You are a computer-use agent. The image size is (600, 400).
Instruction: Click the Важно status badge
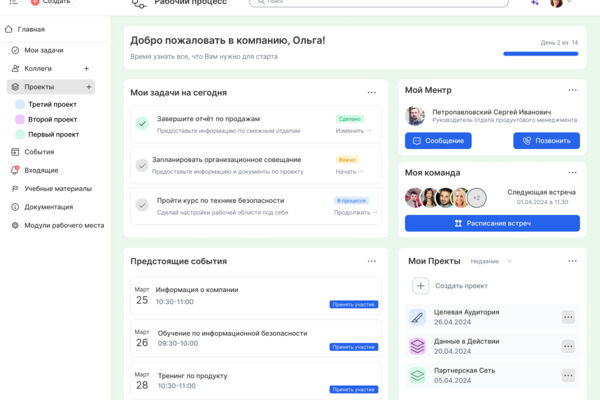click(347, 160)
